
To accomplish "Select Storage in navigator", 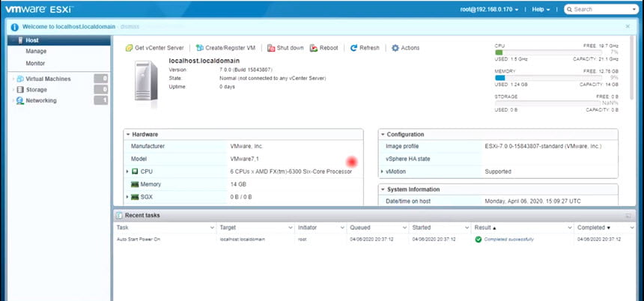I will click(x=36, y=90).
